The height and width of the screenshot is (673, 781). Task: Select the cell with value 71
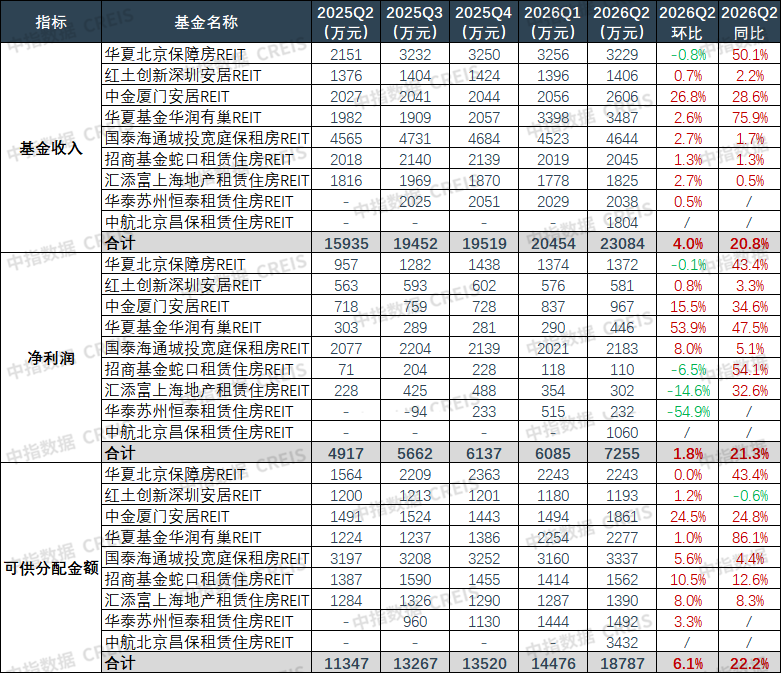(346, 369)
